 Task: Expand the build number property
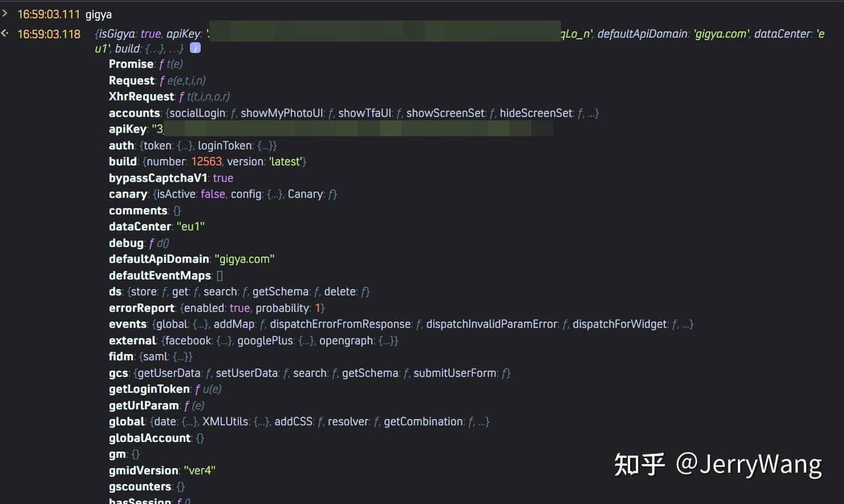click(207, 162)
